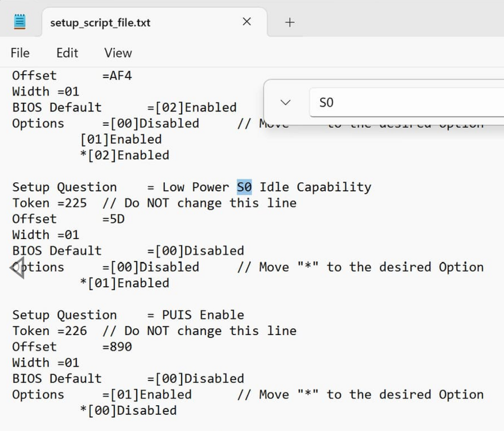Open the View menu

[118, 53]
